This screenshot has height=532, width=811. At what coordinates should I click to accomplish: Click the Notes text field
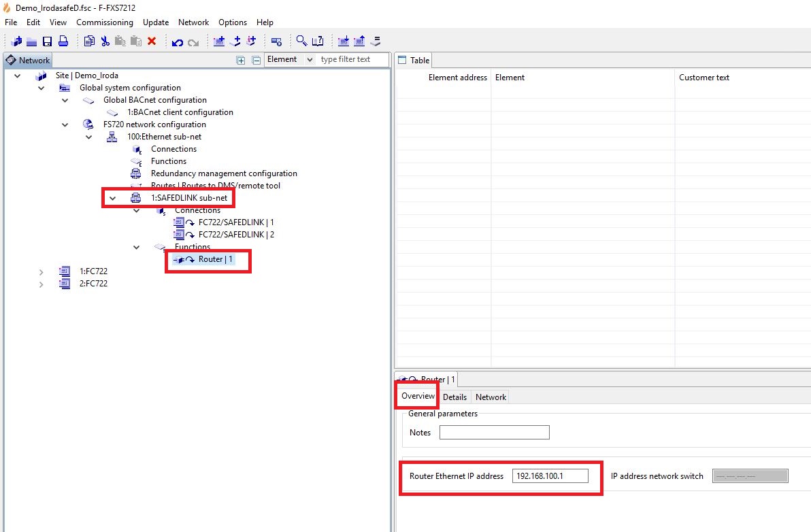pyautogui.click(x=494, y=433)
